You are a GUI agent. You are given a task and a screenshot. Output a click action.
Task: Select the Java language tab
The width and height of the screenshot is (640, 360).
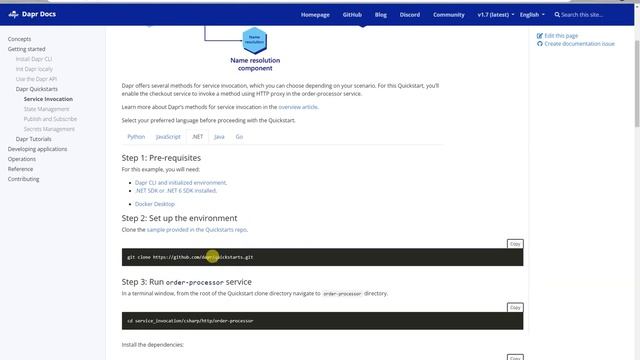pyautogui.click(x=219, y=137)
